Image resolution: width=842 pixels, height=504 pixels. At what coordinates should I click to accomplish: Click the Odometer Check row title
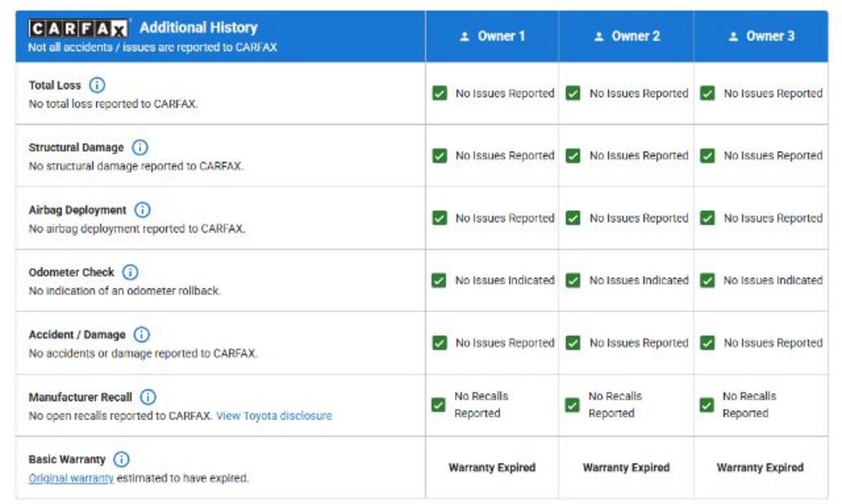coord(72,272)
